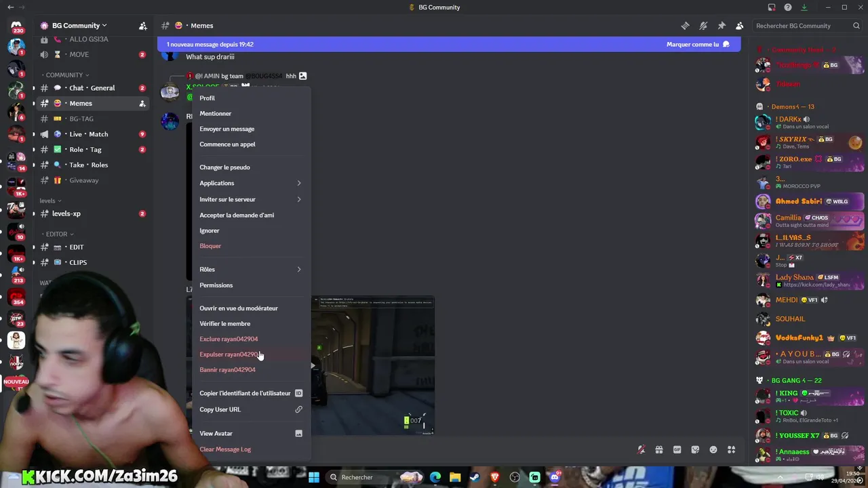868x488 pixels.
Task: Click the invite people icon beside BG Community
Action: [x=143, y=26]
